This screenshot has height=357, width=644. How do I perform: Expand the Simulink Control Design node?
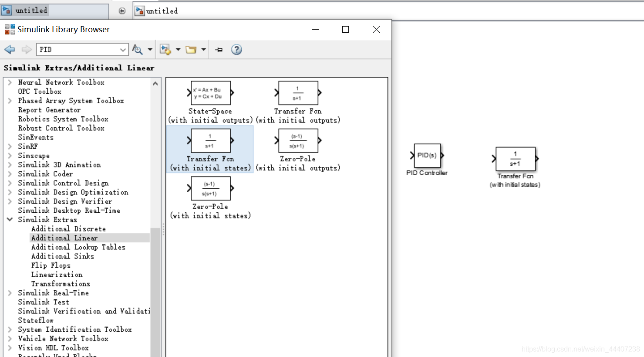coord(10,183)
